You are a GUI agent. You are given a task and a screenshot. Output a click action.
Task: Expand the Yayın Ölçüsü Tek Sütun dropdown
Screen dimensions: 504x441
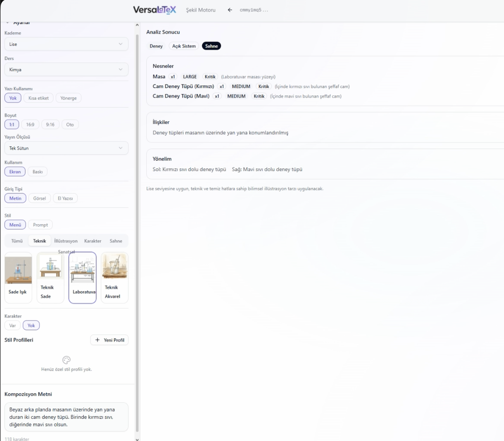66,148
